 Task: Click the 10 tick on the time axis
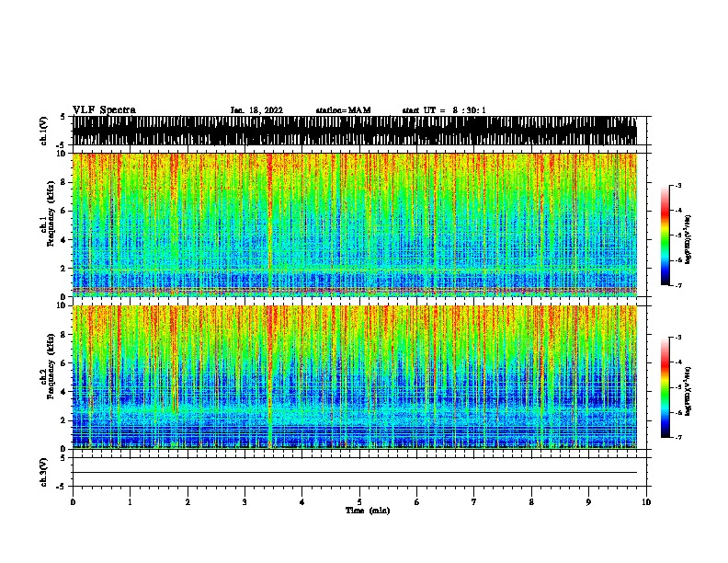point(646,502)
